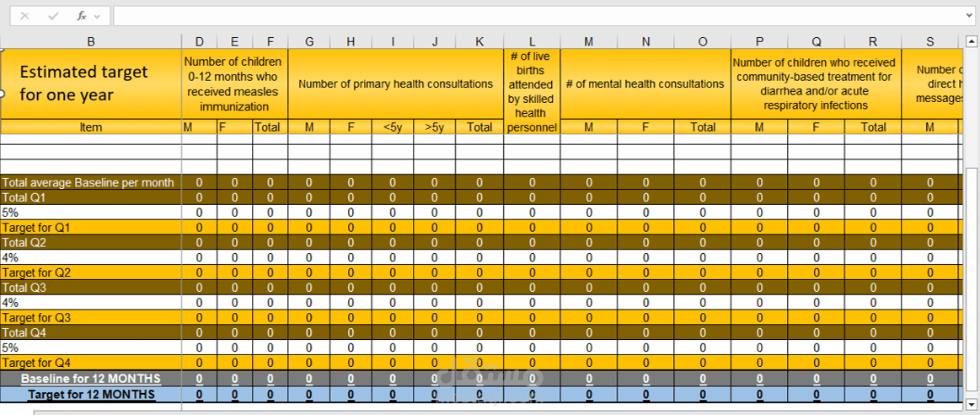Click the vertical scrollbar up arrow
Viewport: 980px width, 415px height.
point(972,42)
